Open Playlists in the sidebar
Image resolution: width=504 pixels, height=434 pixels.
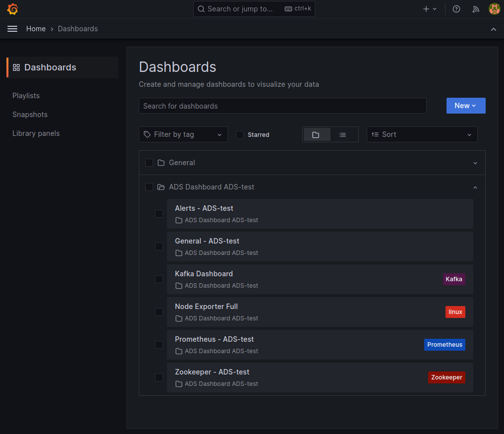coord(26,96)
